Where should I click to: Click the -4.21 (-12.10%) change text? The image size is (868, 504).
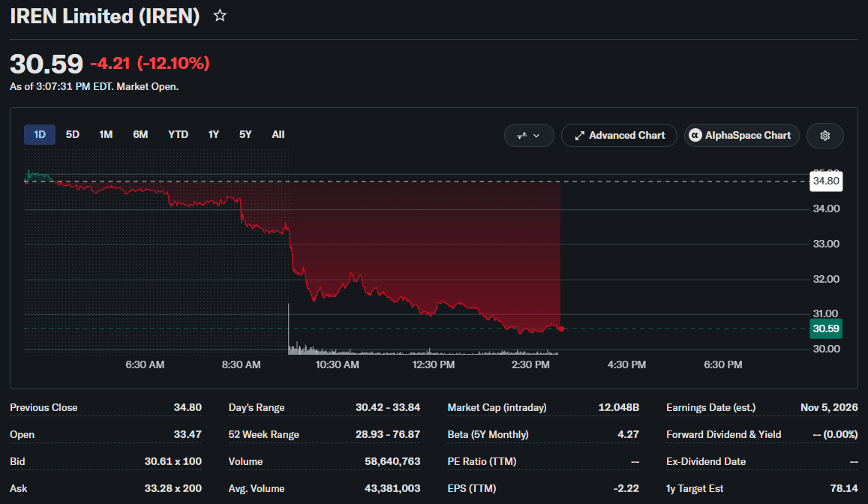[150, 63]
